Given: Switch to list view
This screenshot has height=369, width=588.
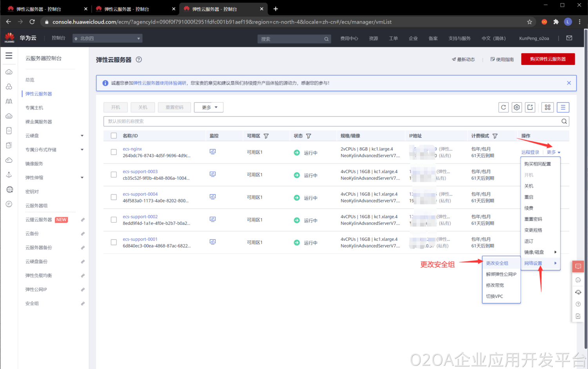Looking at the screenshot, I should pyautogui.click(x=563, y=107).
